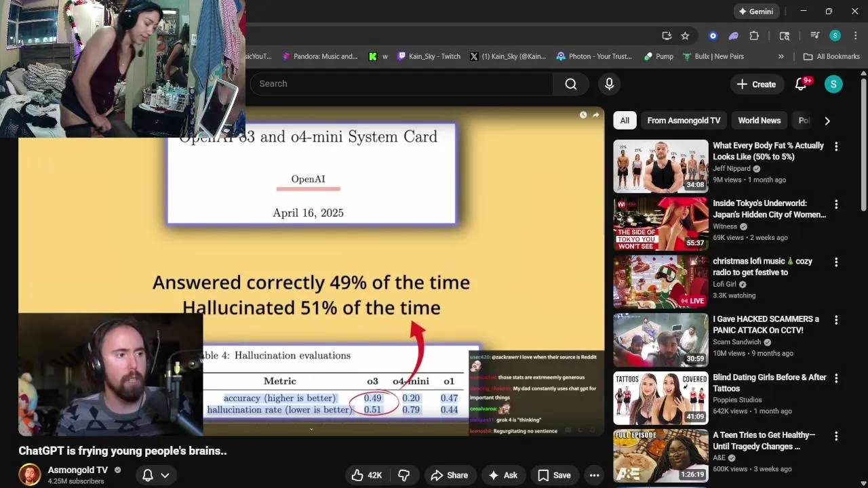Play A Teen Tries to Get Healthy thumbnail
This screenshot has width=868, height=488.
coord(660,456)
